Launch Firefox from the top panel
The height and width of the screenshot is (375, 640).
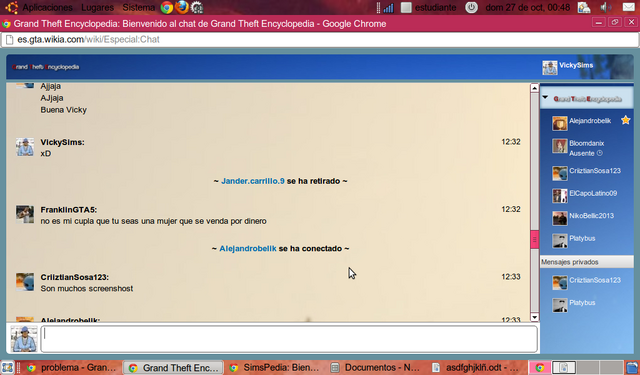182,7
